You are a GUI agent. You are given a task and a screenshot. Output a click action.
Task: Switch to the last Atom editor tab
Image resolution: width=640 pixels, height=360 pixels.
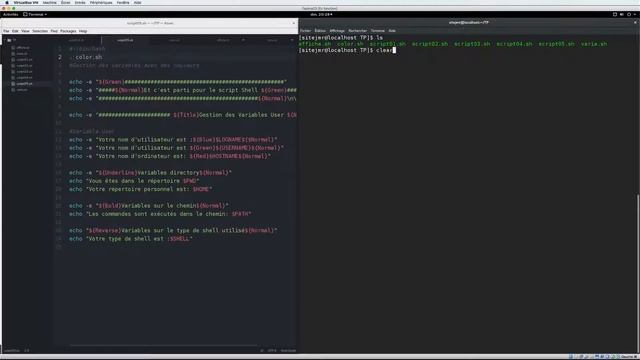pyautogui.click(x=272, y=40)
